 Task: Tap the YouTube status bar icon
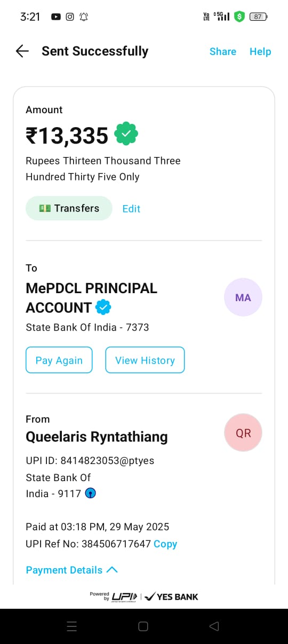click(x=55, y=17)
